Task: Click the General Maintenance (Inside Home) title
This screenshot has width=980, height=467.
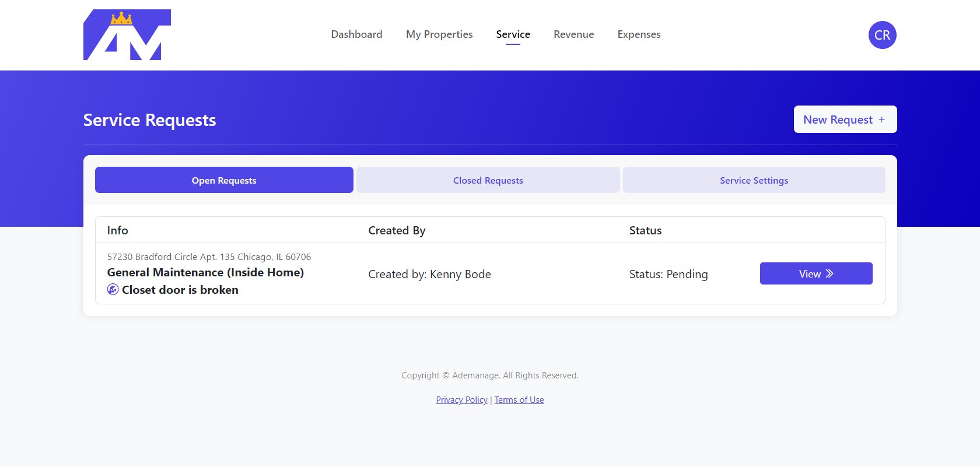Action: 205,272
